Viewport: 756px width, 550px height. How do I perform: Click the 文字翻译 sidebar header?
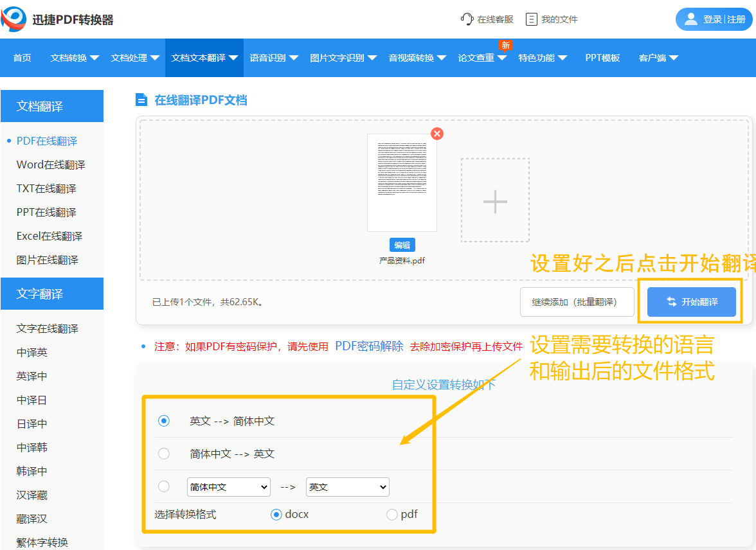click(x=52, y=294)
